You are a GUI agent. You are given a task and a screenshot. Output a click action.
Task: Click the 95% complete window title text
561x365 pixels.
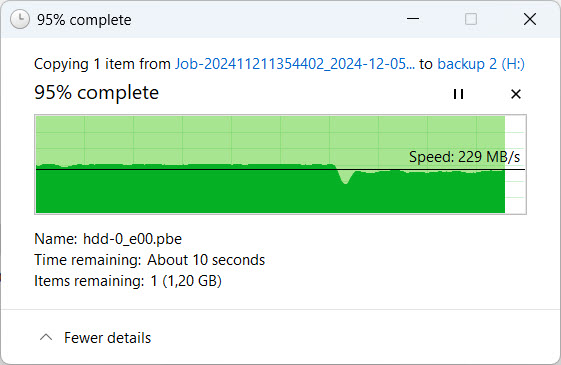(x=84, y=20)
